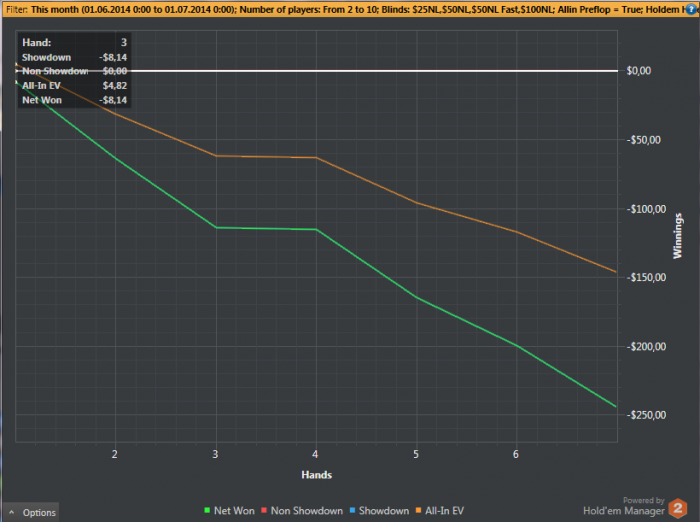Click the Winnings axis title
Screen dimensions: 700x522
click(678, 236)
